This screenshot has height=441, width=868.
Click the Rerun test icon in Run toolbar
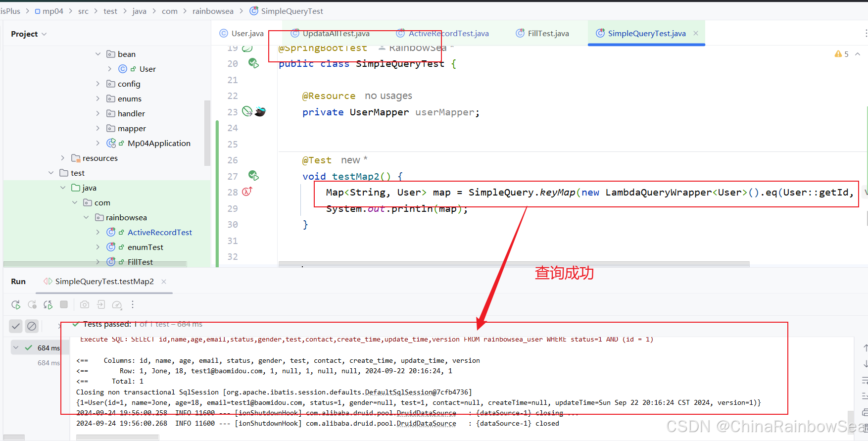16,305
